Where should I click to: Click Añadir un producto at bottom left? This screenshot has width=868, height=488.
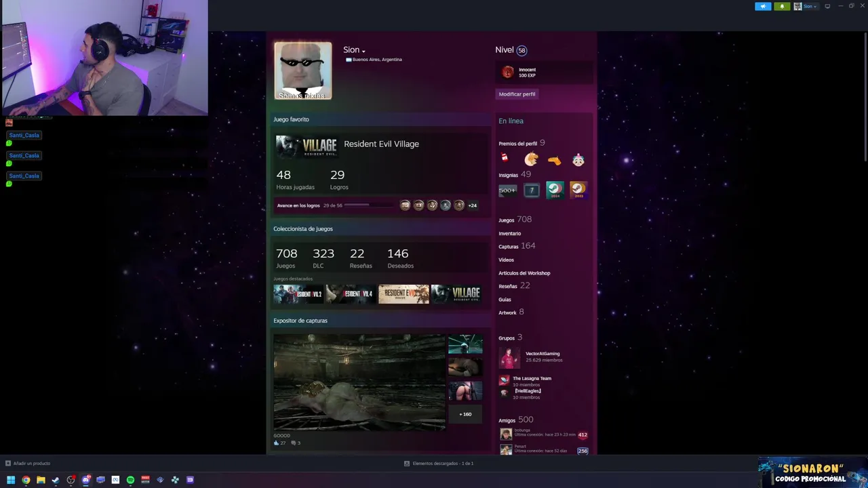28,464
